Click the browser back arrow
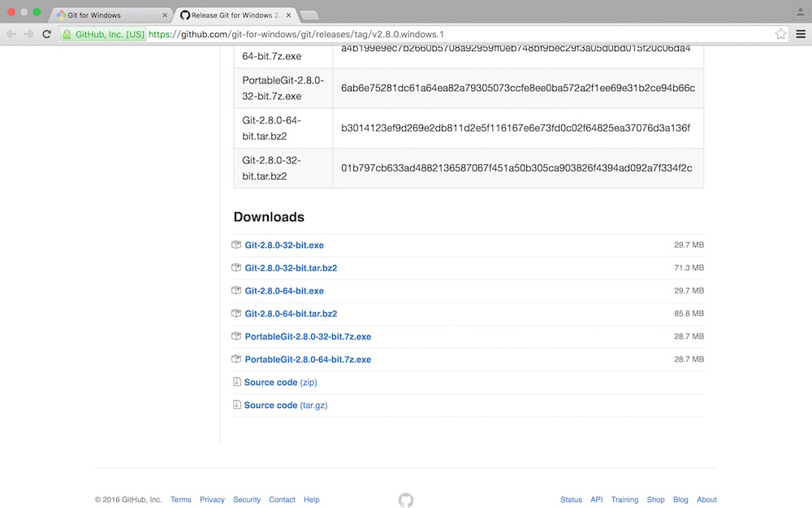The image size is (812, 508). tap(11, 34)
